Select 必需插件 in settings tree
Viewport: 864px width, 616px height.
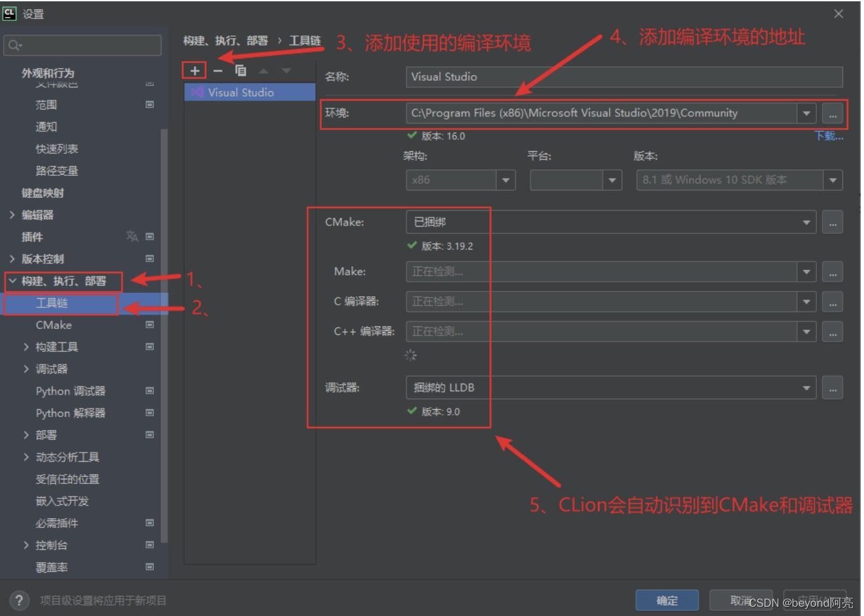click(56, 523)
